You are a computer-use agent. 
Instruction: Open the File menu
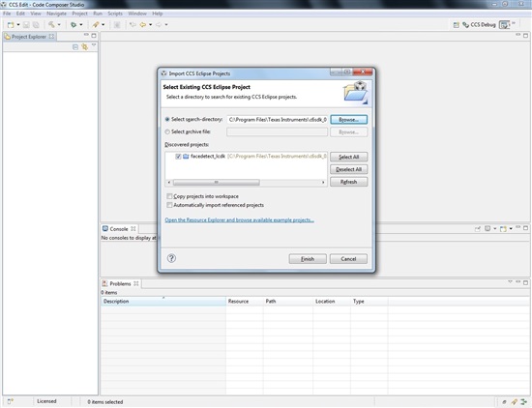coord(7,14)
